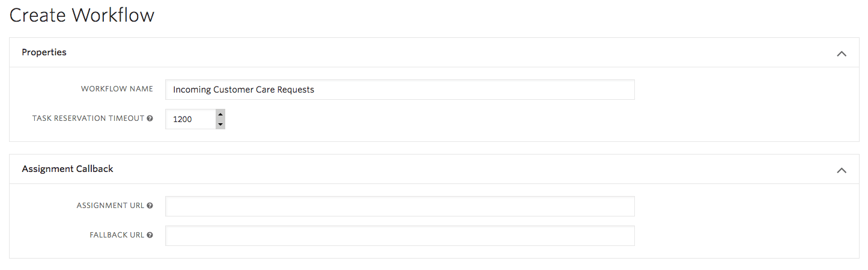Image resolution: width=868 pixels, height=270 pixels.
Task: Click the word 'Customer' in the workflow name
Action: tap(233, 90)
